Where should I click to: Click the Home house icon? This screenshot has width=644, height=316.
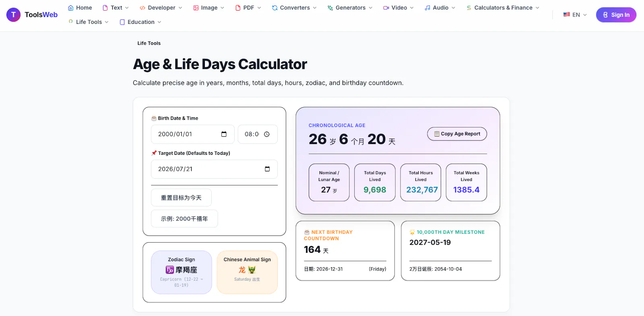click(71, 8)
